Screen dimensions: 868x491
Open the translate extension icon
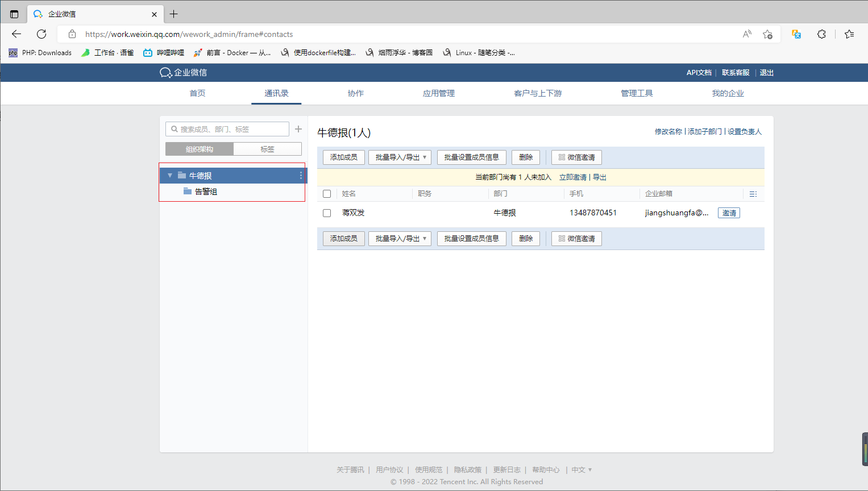pyautogui.click(x=796, y=34)
